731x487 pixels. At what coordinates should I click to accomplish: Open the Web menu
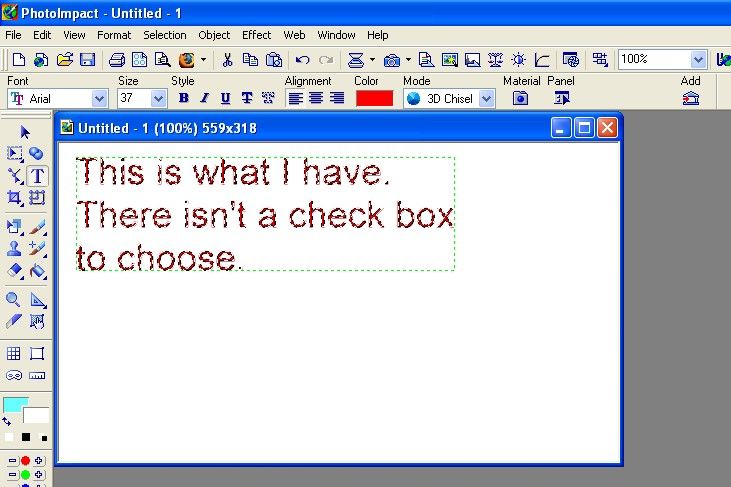294,35
